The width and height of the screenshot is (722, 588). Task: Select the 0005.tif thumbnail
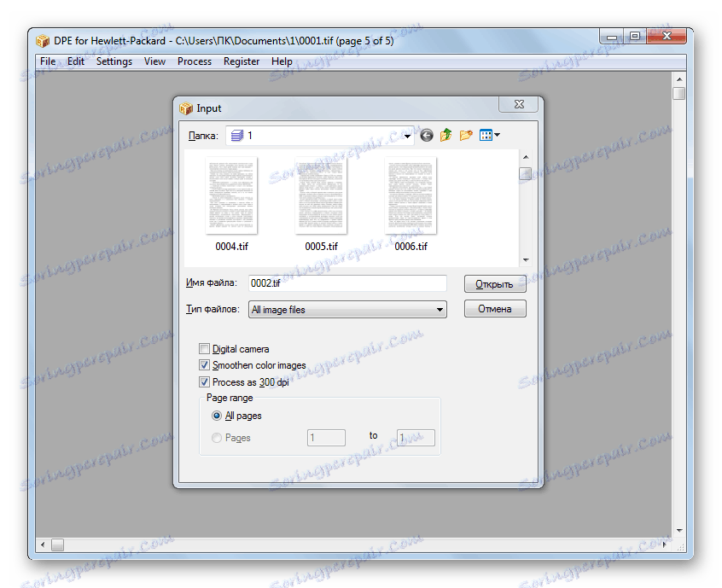(x=321, y=195)
